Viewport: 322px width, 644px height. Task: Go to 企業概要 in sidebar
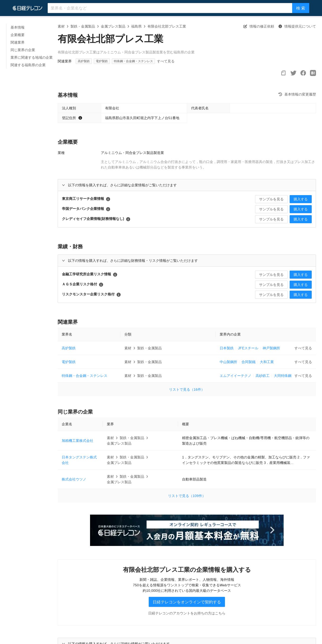(18, 35)
